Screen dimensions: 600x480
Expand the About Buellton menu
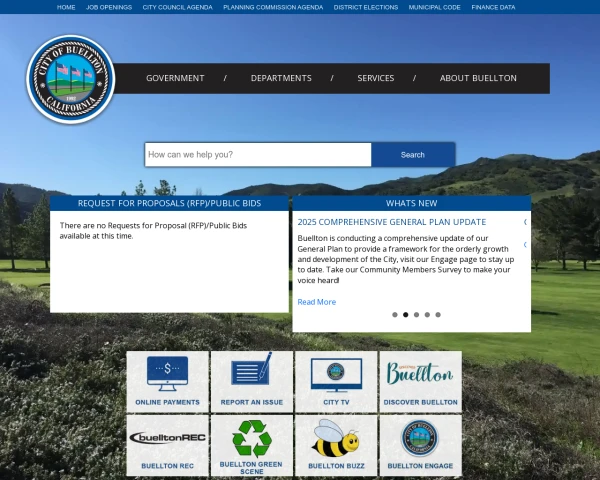click(478, 78)
